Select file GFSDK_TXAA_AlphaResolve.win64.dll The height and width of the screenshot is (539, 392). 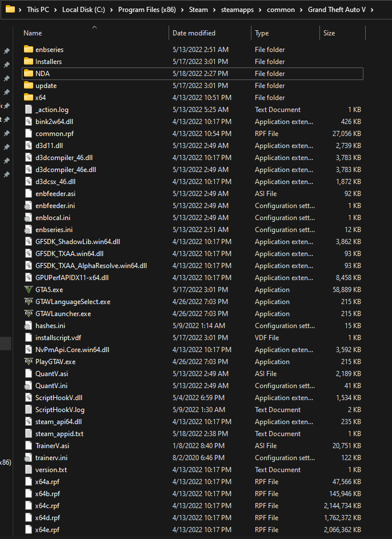193,266
